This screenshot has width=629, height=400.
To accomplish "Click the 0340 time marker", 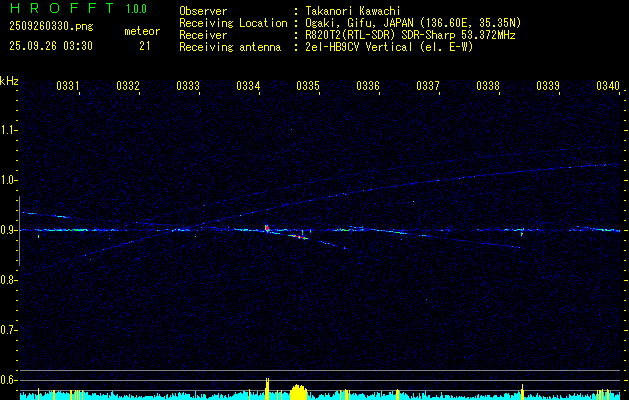I will coord(608,85).
